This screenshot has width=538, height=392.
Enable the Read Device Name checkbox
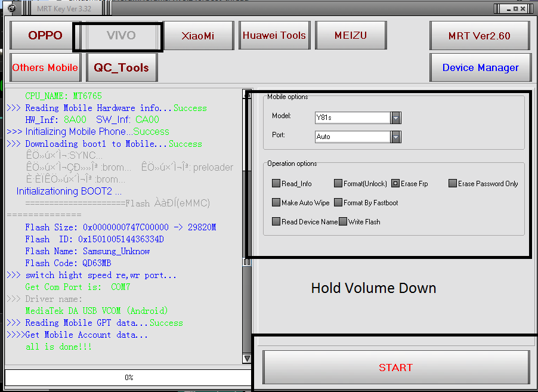click(276, 221)
